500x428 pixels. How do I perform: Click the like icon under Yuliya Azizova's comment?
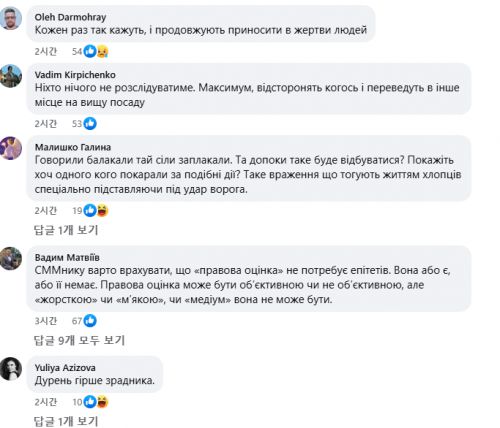[x=90, y=402]
